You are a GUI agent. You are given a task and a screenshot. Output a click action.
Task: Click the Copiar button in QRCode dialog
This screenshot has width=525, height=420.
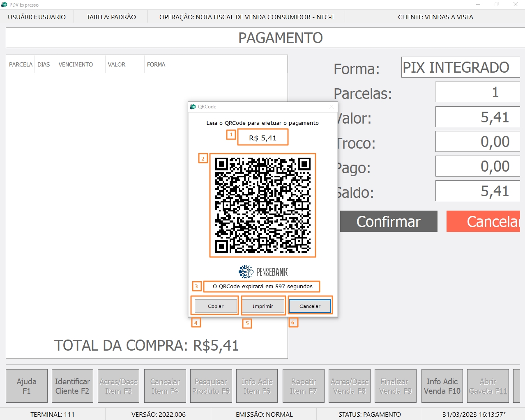point(216,306)
